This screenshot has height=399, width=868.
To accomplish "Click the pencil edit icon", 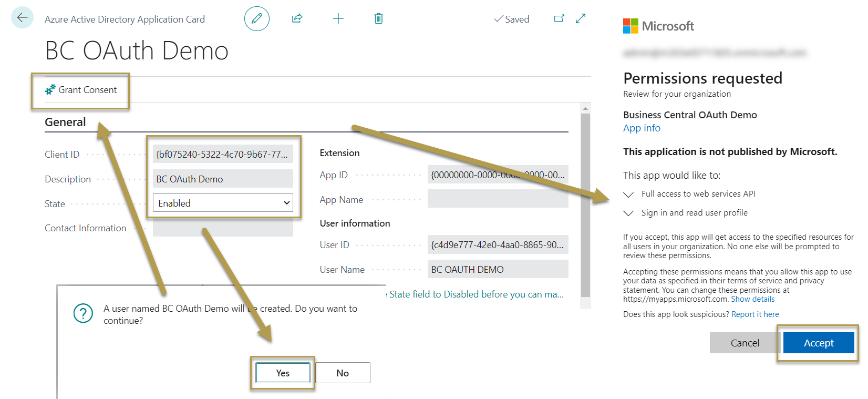I will click(x=256, y=19).
